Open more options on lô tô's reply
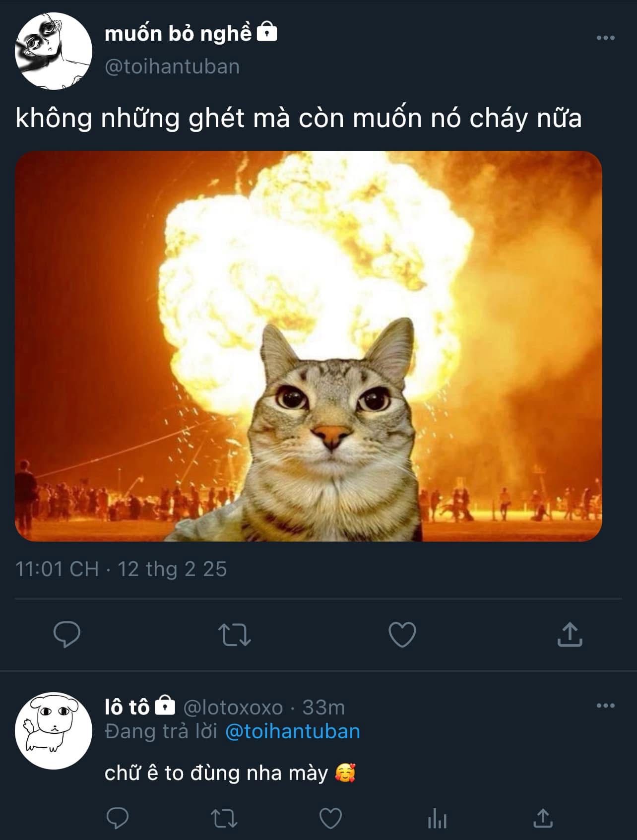This screenshot has width=637, height=840. pyautogui.click(x=605, y=706)
